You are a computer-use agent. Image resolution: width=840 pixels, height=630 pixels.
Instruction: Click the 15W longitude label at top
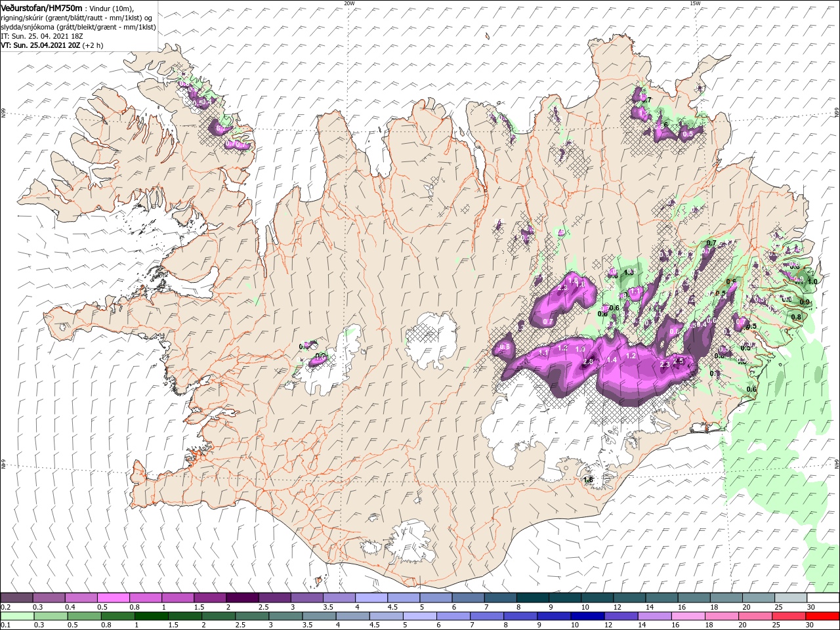(695, 3)
